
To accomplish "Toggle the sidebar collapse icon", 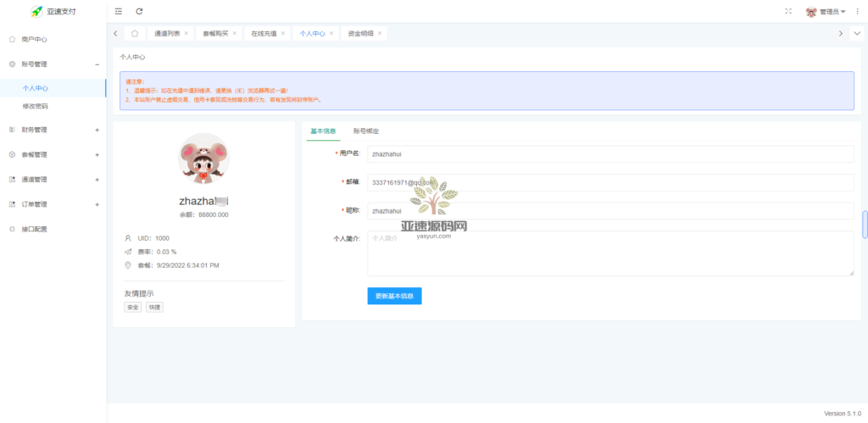I will point(119,11).
